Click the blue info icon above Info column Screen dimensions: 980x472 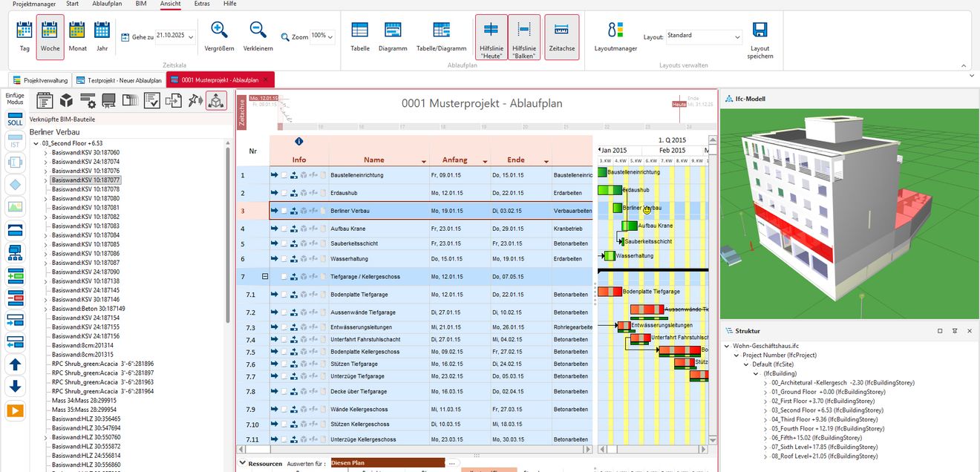(298, 141)
